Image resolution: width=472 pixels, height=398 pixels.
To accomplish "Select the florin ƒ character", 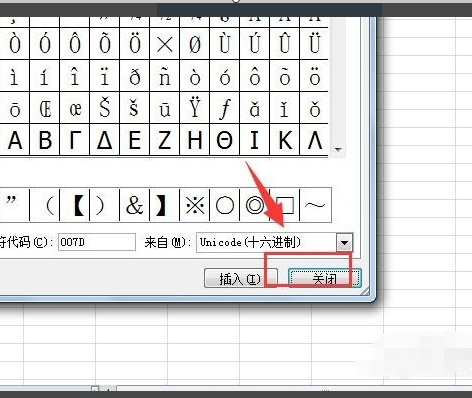I will (225, 108).
